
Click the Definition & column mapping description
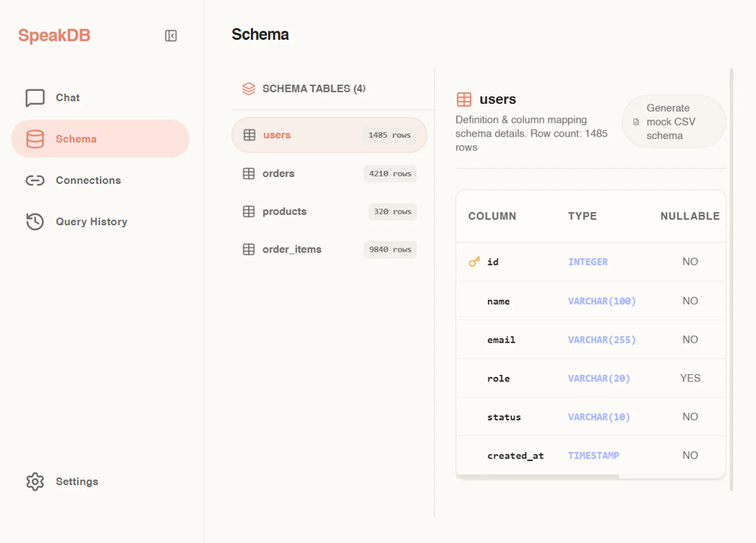[532, 133]
